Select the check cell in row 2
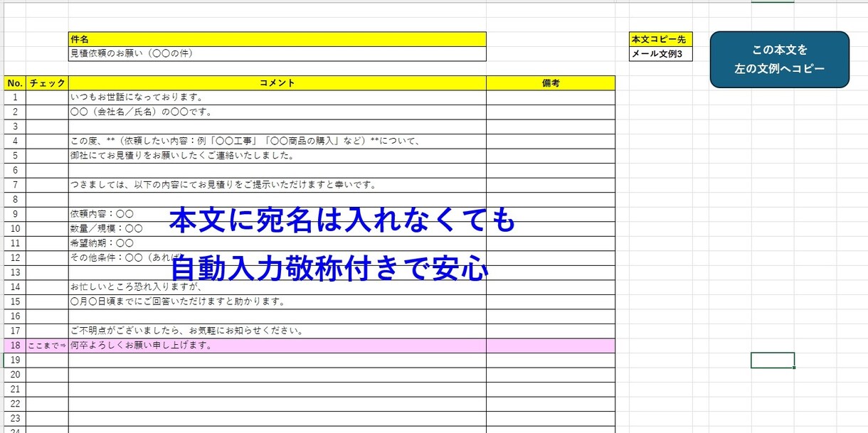The image size is (868, 433). point(48,112)
